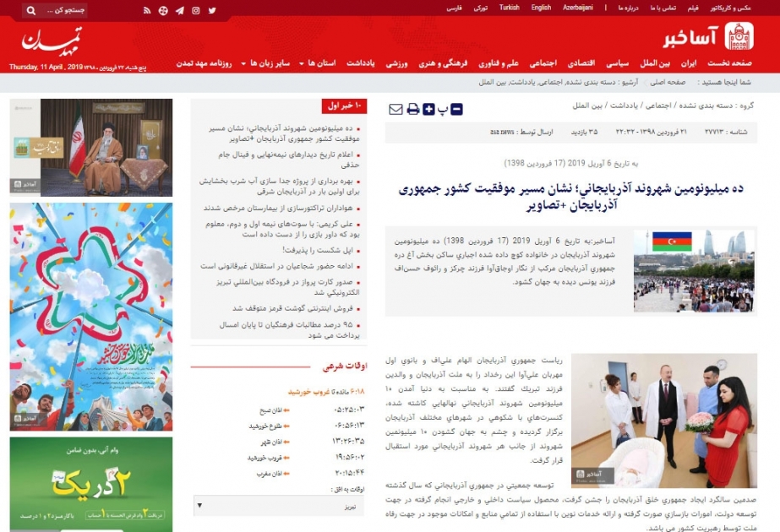Click the Asa Khabar site logo
780x532 pixels.
click(x=709, y=36)
